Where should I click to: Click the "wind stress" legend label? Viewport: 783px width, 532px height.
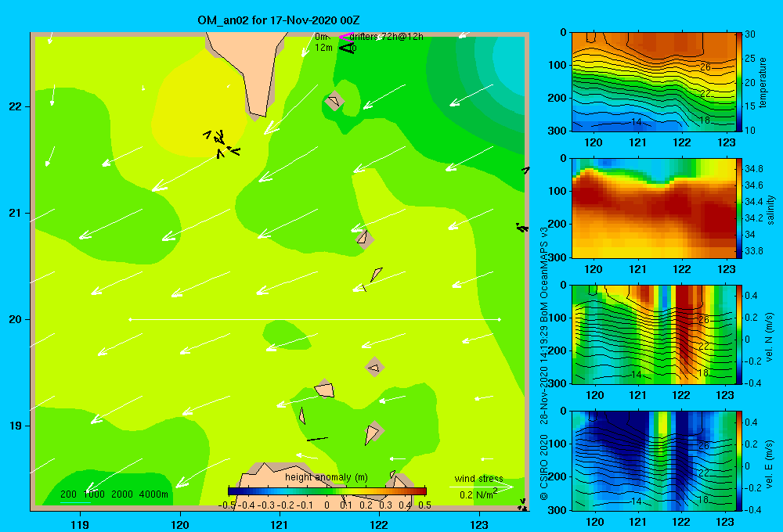(479, 478)
